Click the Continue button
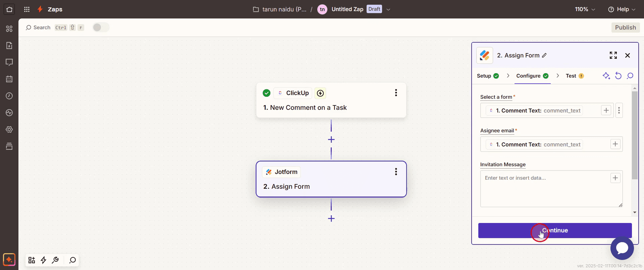Image resolution: width=644 pixels, height=270 pixels. (555, 230)
